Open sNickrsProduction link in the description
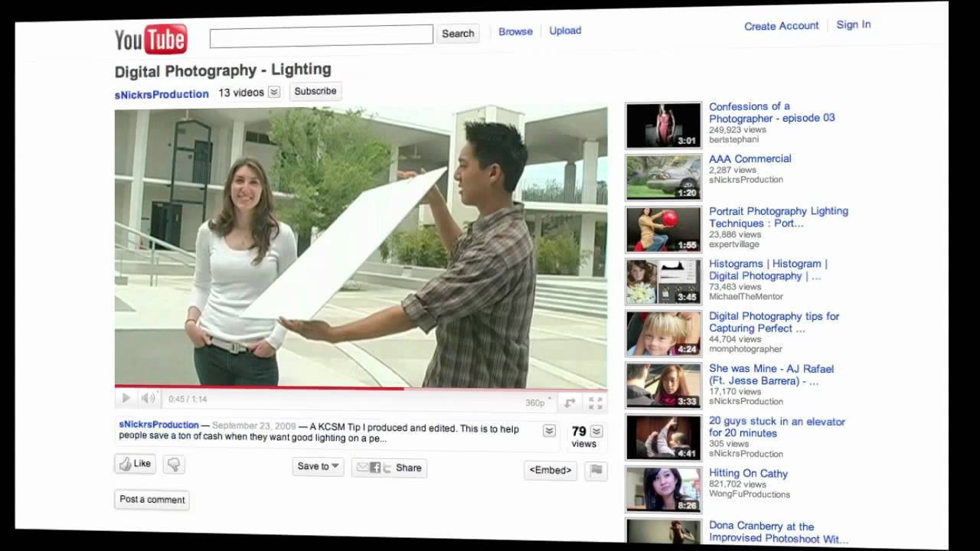 click(x=158, y=425)
